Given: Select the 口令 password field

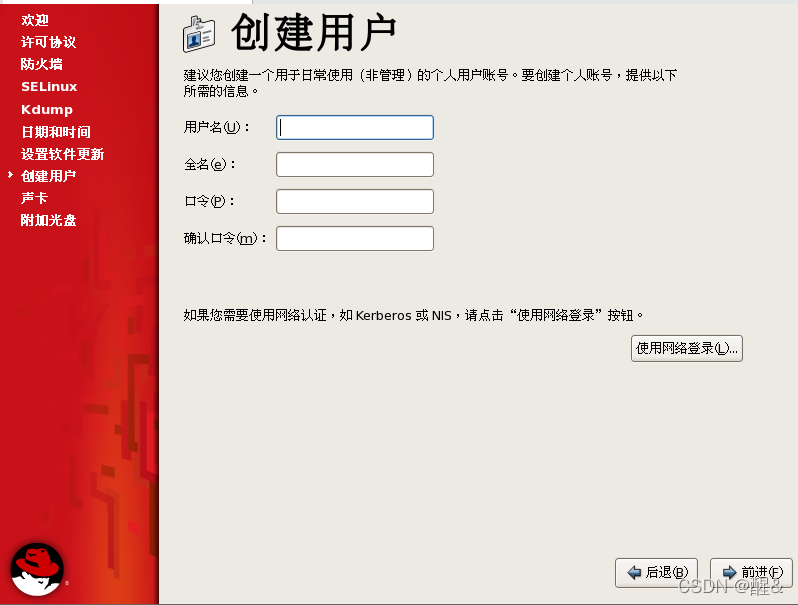Looking at the screenshot, I should 355,201.
